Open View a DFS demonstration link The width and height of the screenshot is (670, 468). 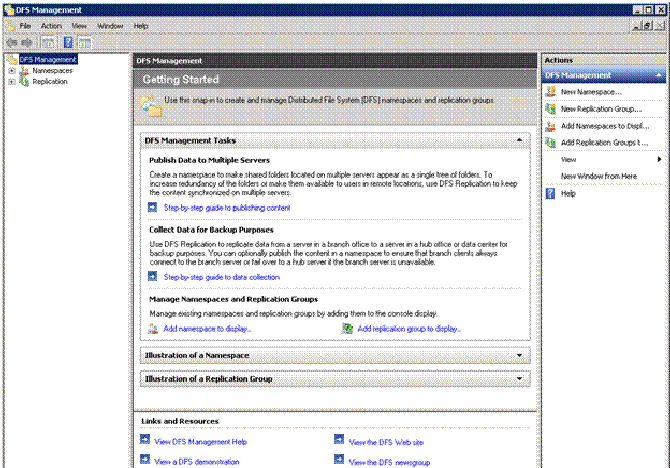click(197, 462)
